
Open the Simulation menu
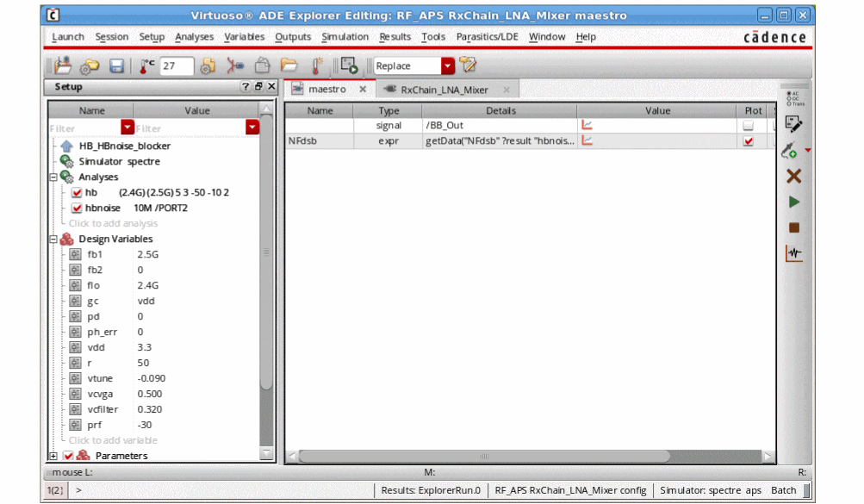345,37
